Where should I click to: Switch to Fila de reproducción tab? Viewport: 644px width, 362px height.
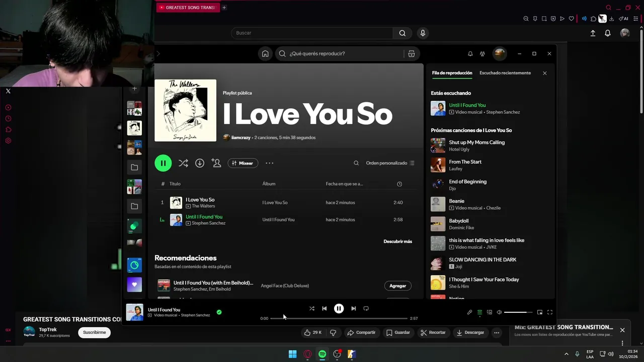[452, 73]
